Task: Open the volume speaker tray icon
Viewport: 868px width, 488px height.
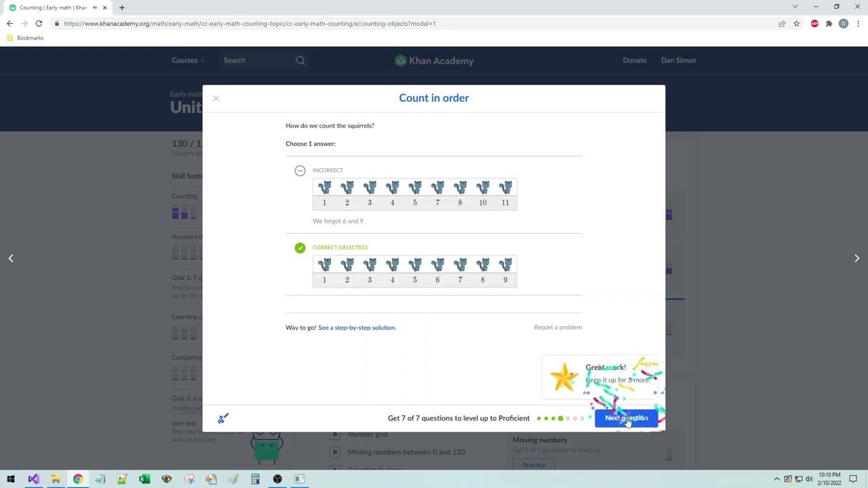Action: click(809, 480)
